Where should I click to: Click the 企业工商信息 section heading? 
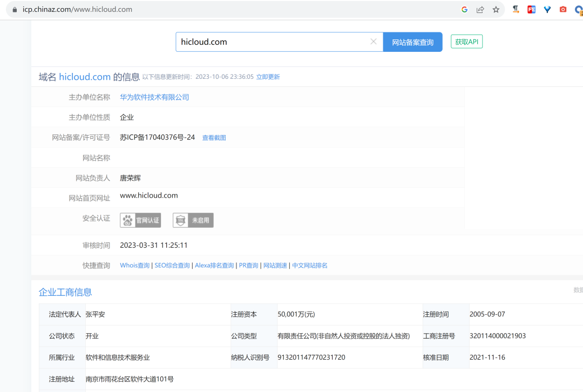(65, 292)
